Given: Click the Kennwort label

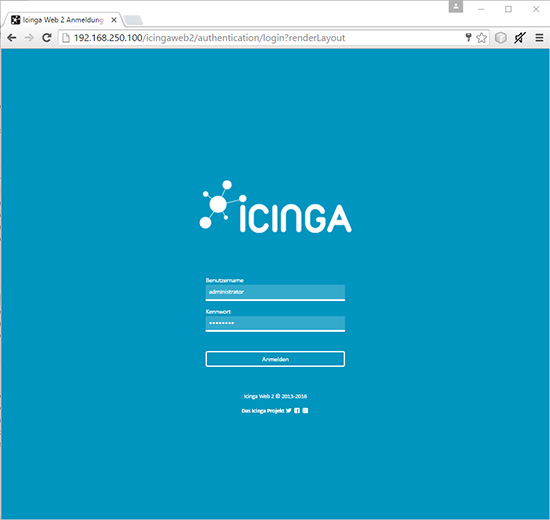Looking at the screenshot, I should click(x=218, y=311).
